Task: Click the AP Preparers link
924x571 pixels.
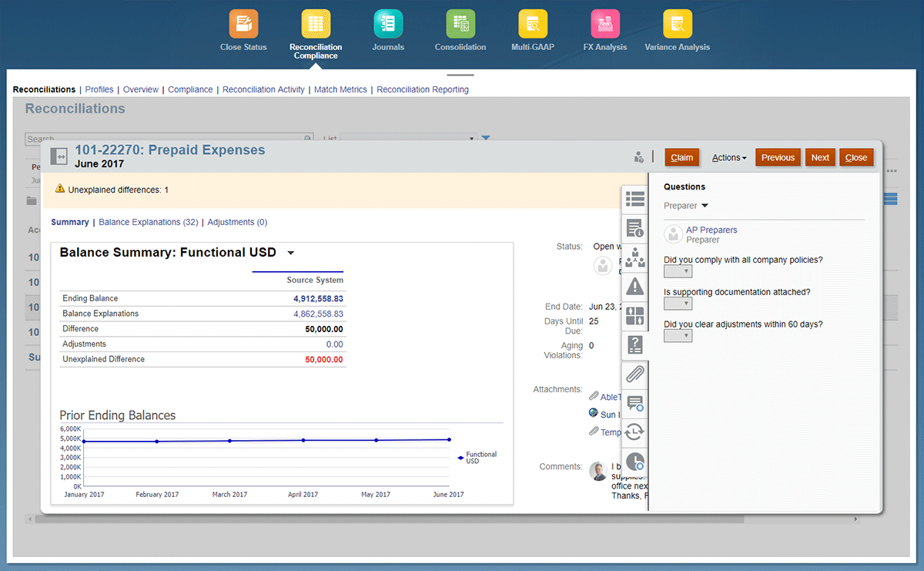Action: coord(711,230)
